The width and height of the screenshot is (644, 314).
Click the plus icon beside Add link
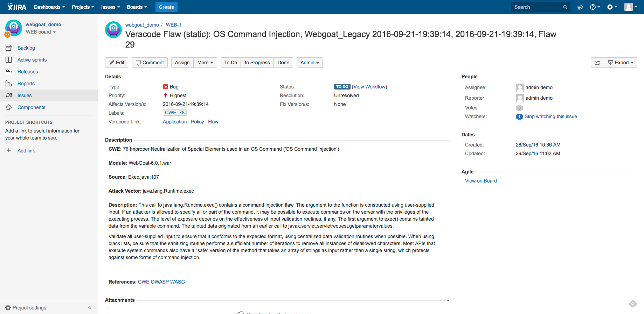(x=9, y=150)
